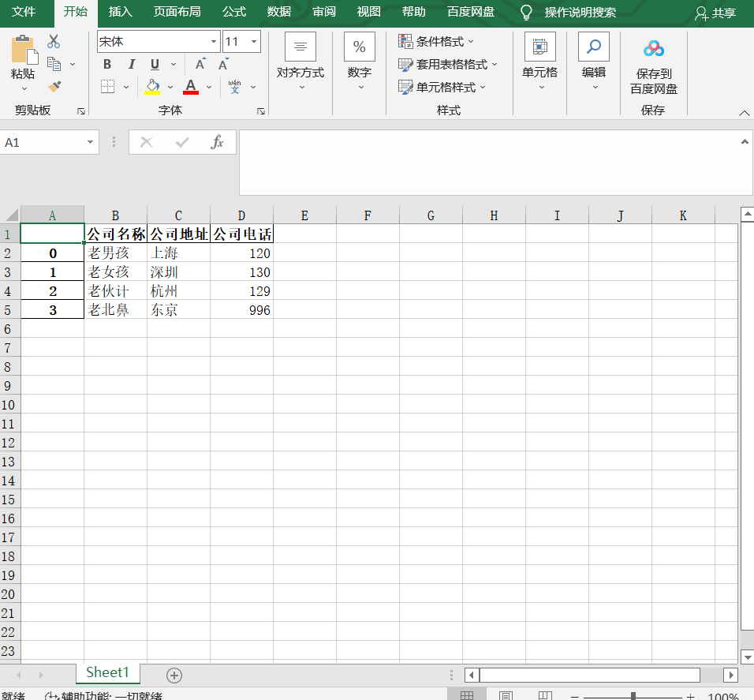This screenshot has height=700, width=754.
Task: Switch to Formulas (公式) tab
Action: (x=234, y=12)
